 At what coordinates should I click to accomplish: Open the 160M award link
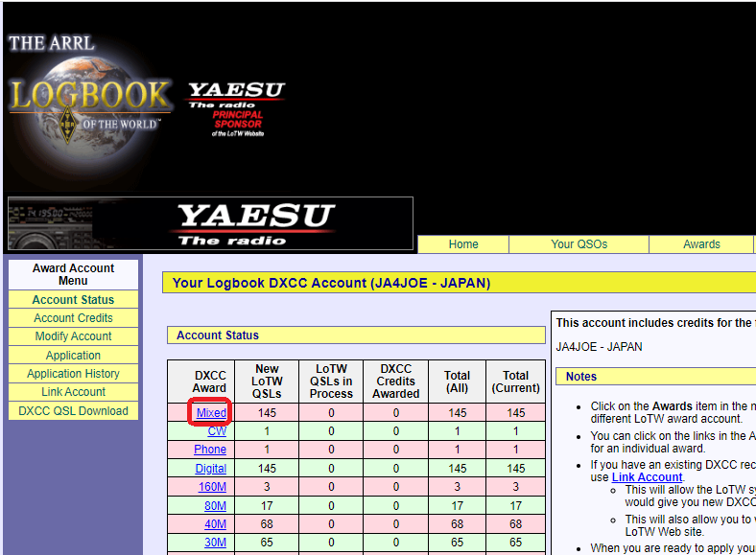[x=212, y=487]
